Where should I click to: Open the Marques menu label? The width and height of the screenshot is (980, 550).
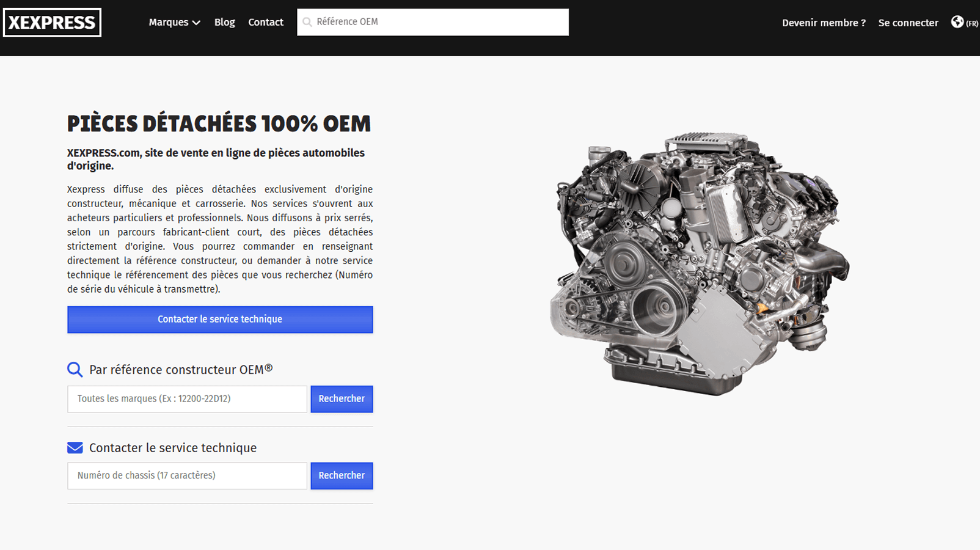pos(168,22)
